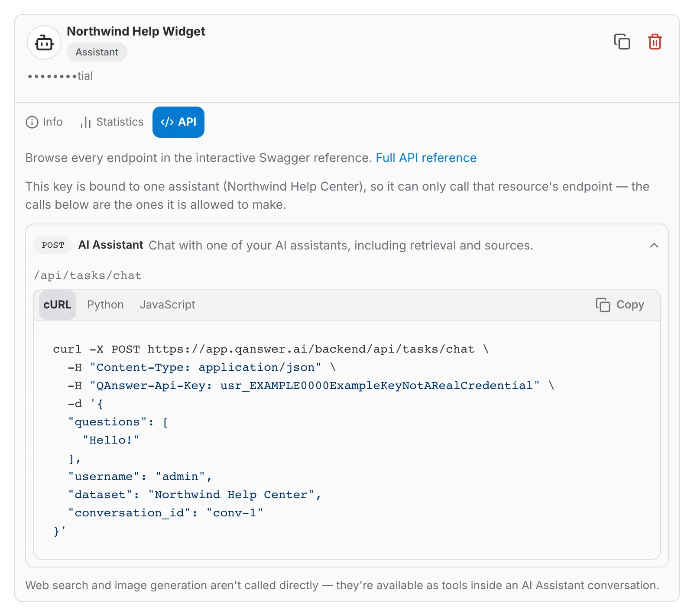The width and height of the screenshot is (694, 616).
Task: Collapse the AI Assistant endpoint section
Action: [654, 245]
